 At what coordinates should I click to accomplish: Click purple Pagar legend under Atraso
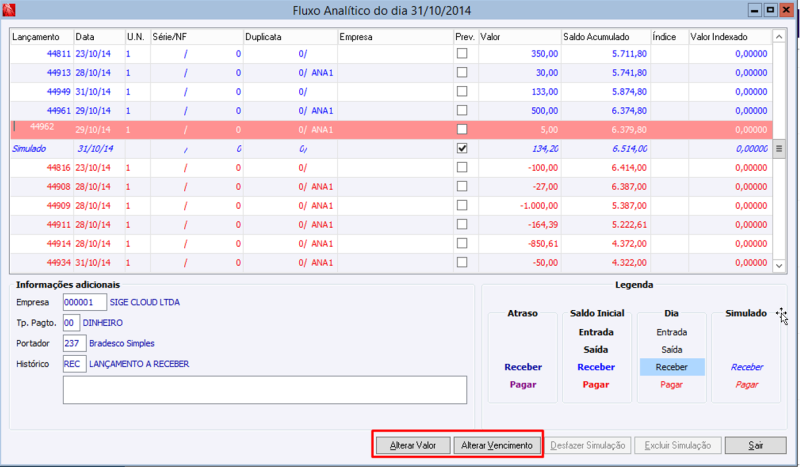coord(523,384)
